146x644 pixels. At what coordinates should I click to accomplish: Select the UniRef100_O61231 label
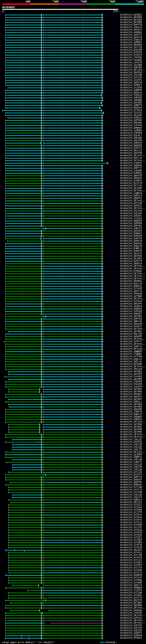point(131,254)
